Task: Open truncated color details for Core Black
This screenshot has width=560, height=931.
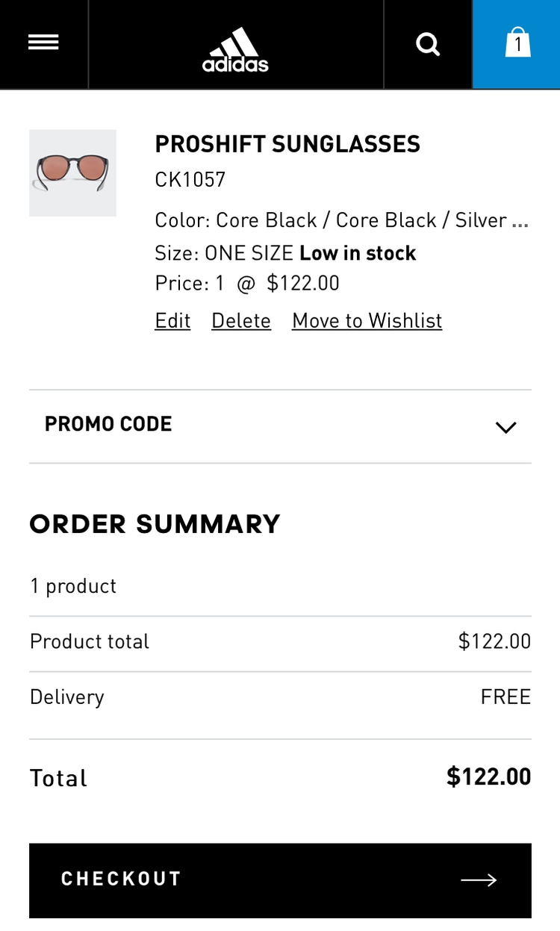Action: (x=525, y=219)
